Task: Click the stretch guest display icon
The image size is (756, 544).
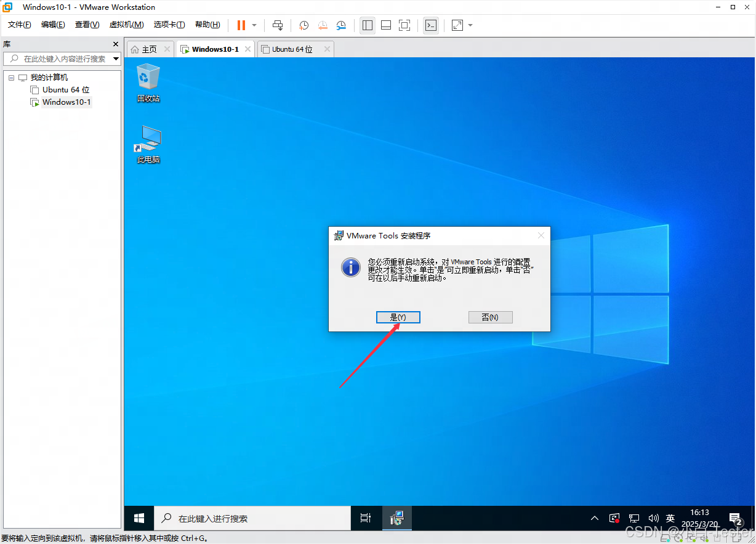Action: (457, 25)
